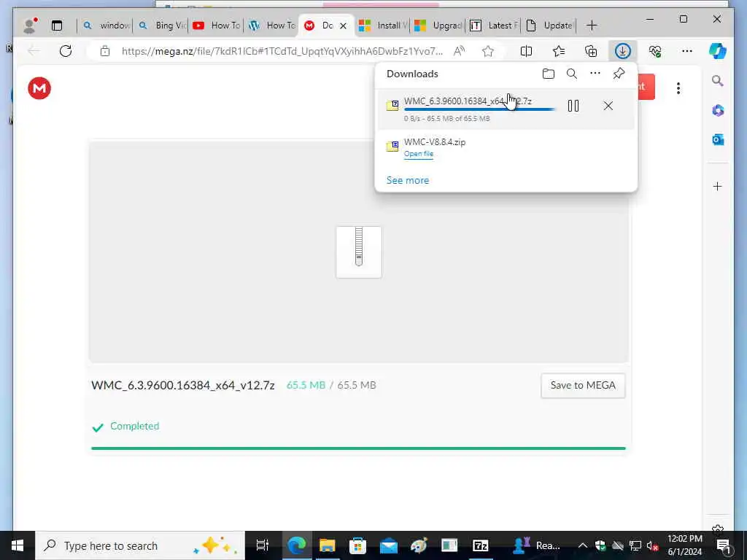Open the notification center icon
The image size is (747, 560).
point(724,545)
